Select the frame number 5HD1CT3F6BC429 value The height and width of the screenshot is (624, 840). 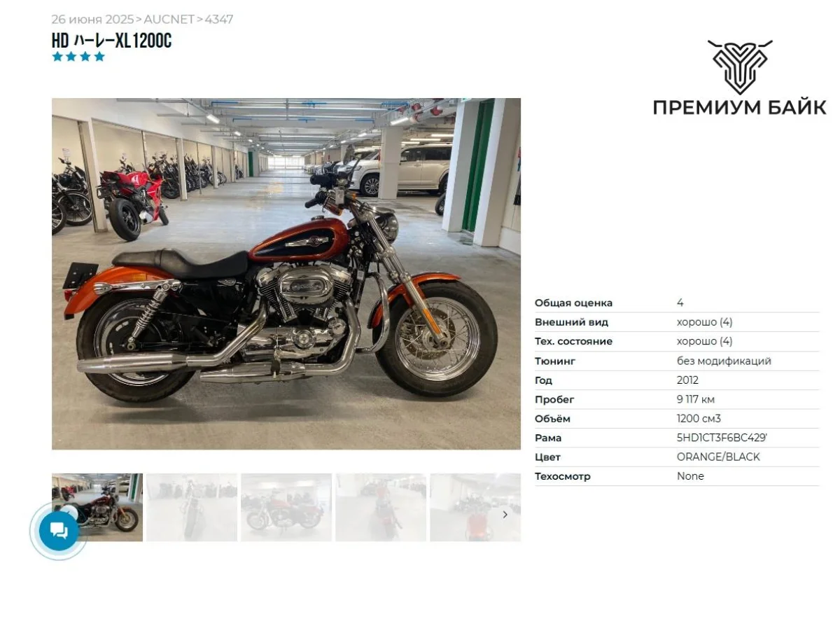coord(722,438)
